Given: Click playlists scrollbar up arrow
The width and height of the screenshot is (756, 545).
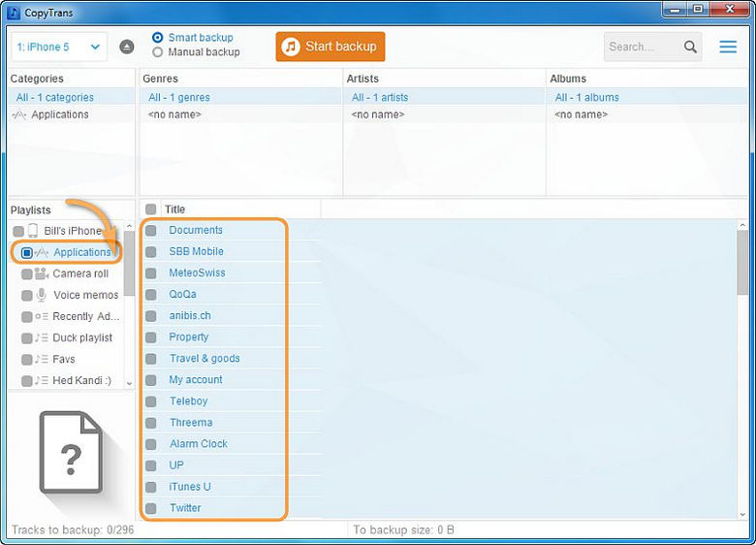Looking at the screenshot, I should click(129, 226).
